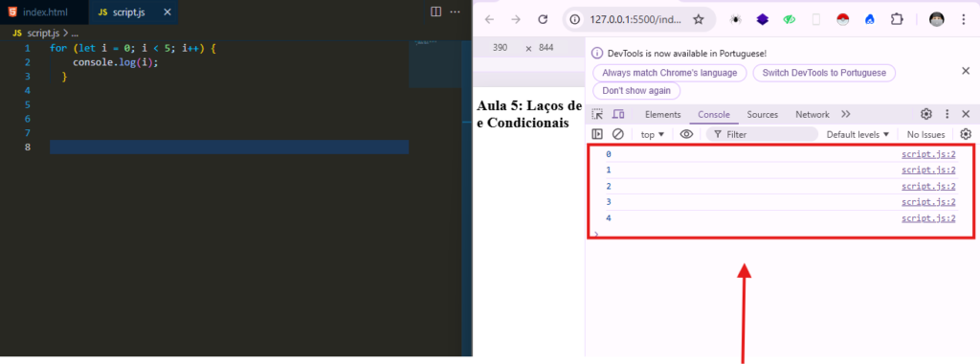
Task: Expand the Default levels dropdown
Action: [x=857, y=134]
